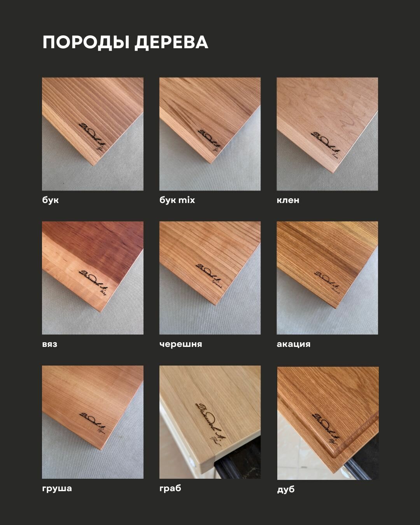Click the вяз caption text

[50, 344]
